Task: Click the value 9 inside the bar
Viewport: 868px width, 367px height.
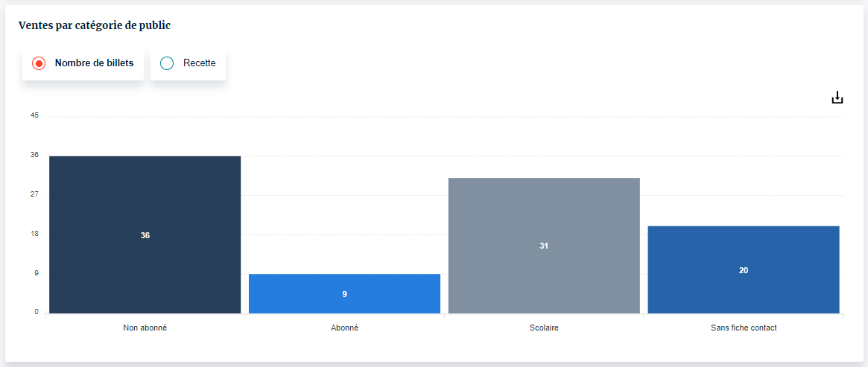Action: tap(344, 294)
